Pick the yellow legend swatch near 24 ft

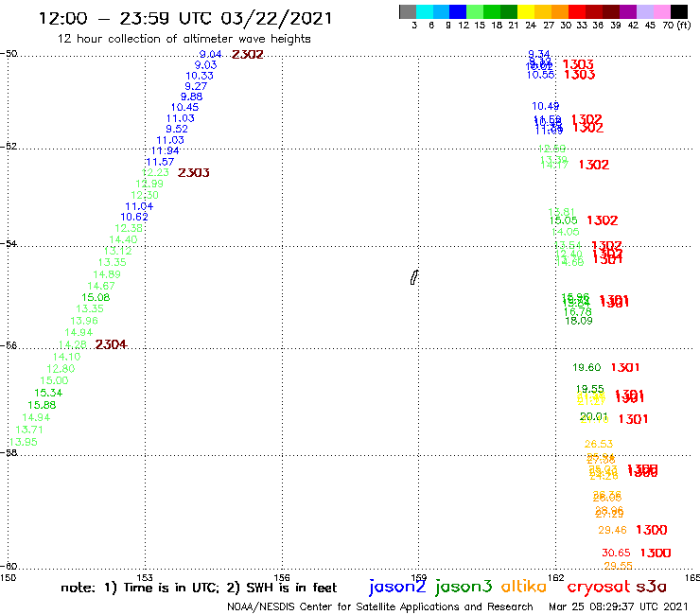(x=526, y=11)
